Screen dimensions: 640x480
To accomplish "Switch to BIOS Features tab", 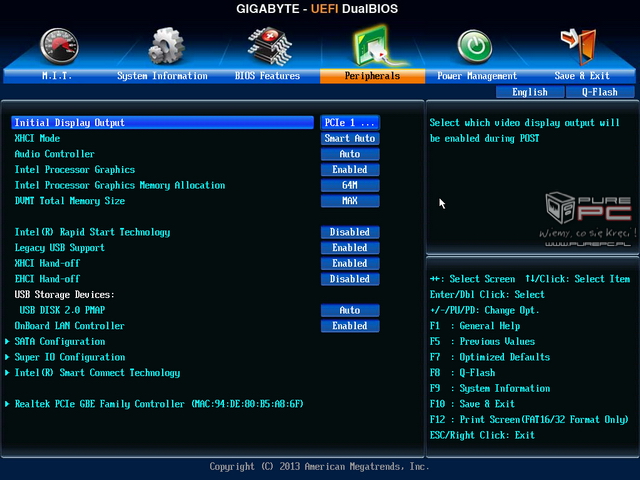I will pos(267,76).
